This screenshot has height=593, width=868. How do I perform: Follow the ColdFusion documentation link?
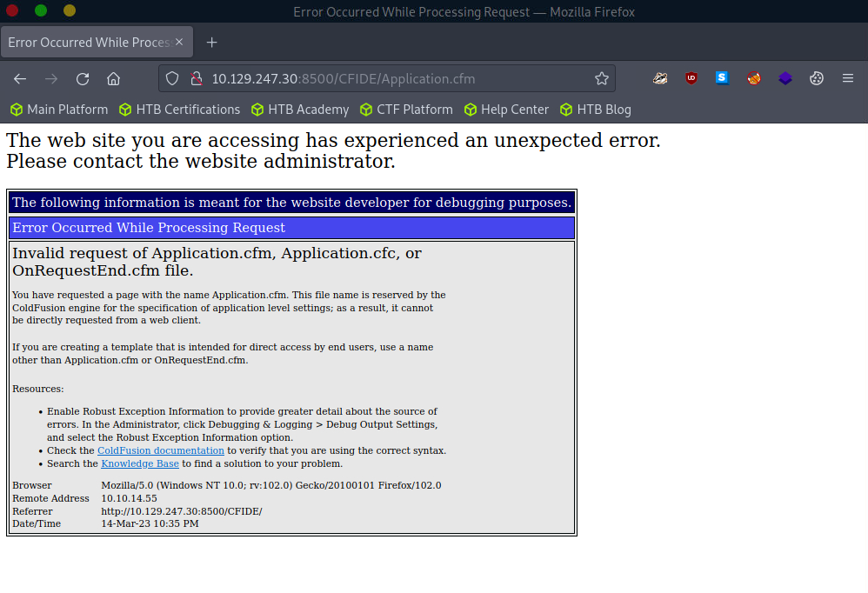pyautogui.click(x=160, y=450)
